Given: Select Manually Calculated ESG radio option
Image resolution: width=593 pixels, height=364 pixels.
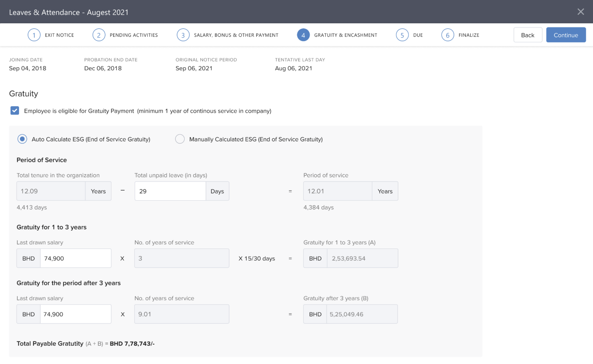Looking at the screenshot, I should point(180,139).
